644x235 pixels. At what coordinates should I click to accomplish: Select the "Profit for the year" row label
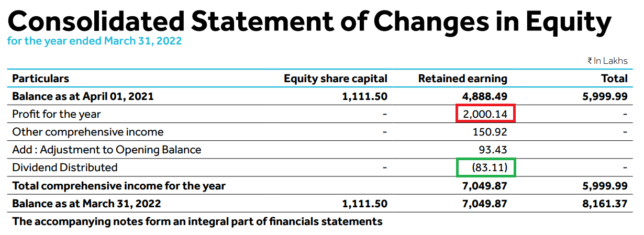point(57,114)
